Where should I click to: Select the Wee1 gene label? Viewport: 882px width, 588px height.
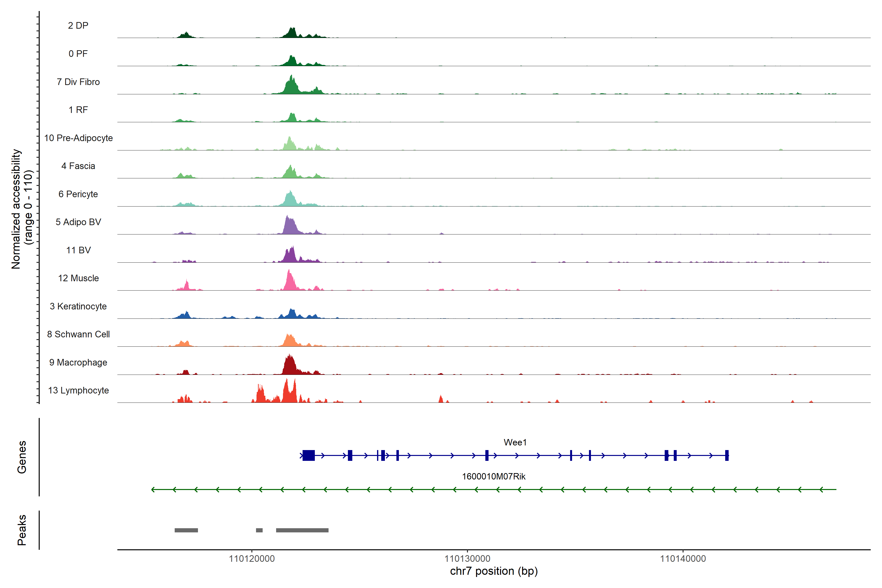coord(515,442)
